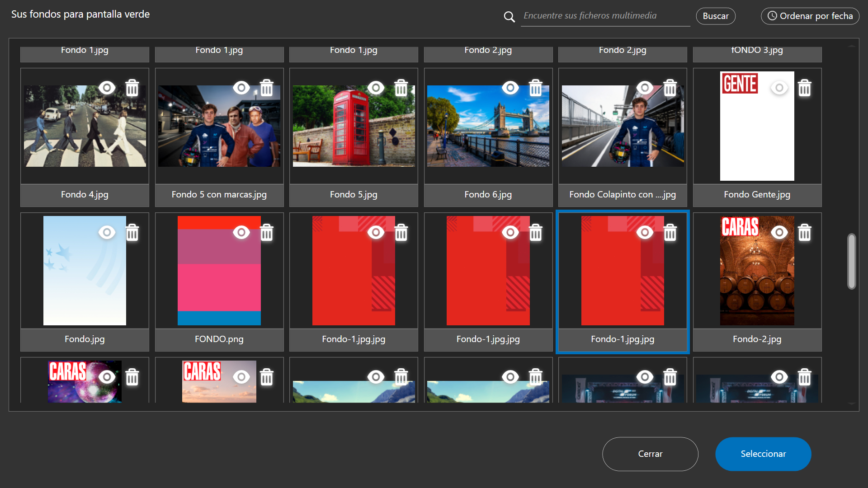Sort backgrounds with Ordenar por fecha

click(x=810, y=16)
